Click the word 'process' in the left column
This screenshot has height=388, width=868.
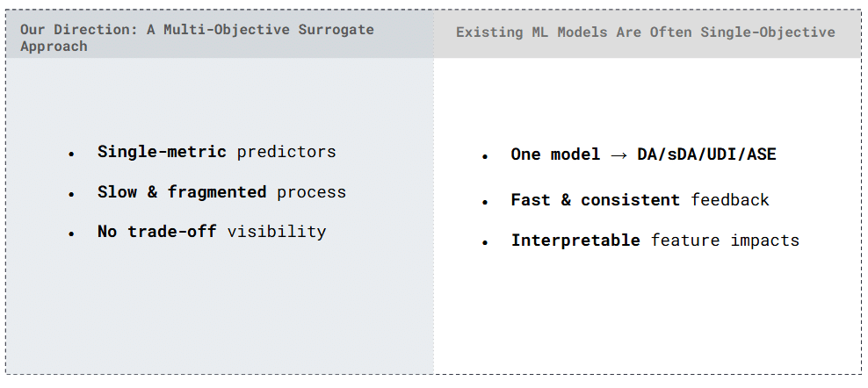point(311,191)
